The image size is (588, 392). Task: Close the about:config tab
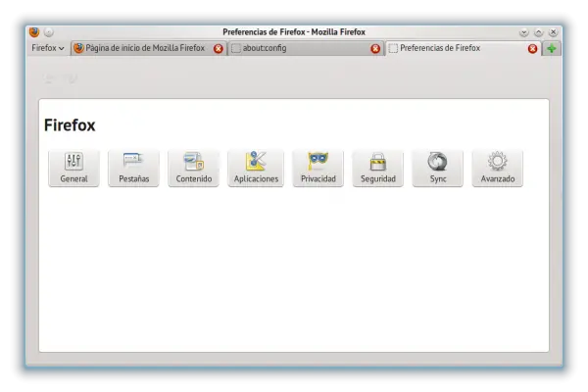(375, 48)
